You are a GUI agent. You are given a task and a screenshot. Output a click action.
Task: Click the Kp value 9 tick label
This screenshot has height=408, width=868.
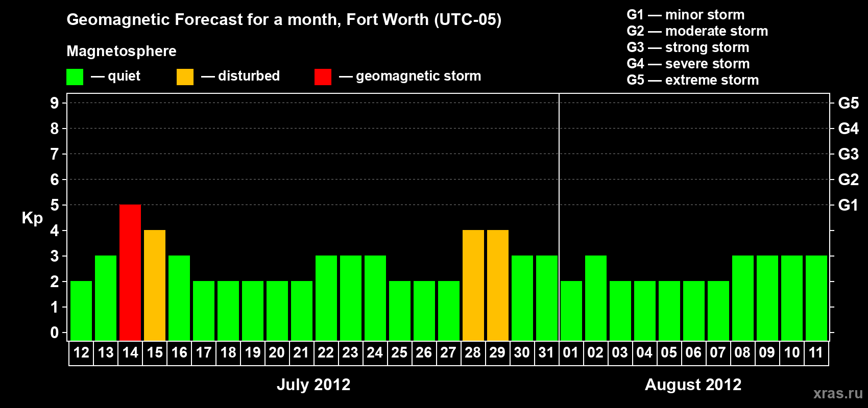click(55, 103)
